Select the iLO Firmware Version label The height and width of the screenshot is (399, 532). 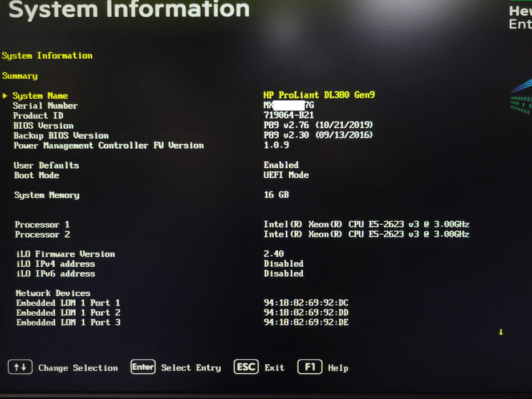tap(66, 254)
